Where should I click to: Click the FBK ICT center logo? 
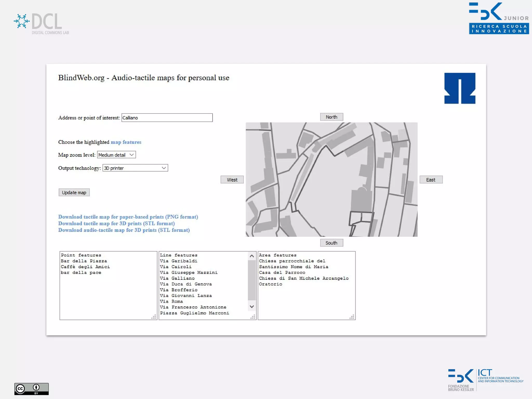point(485,380)
